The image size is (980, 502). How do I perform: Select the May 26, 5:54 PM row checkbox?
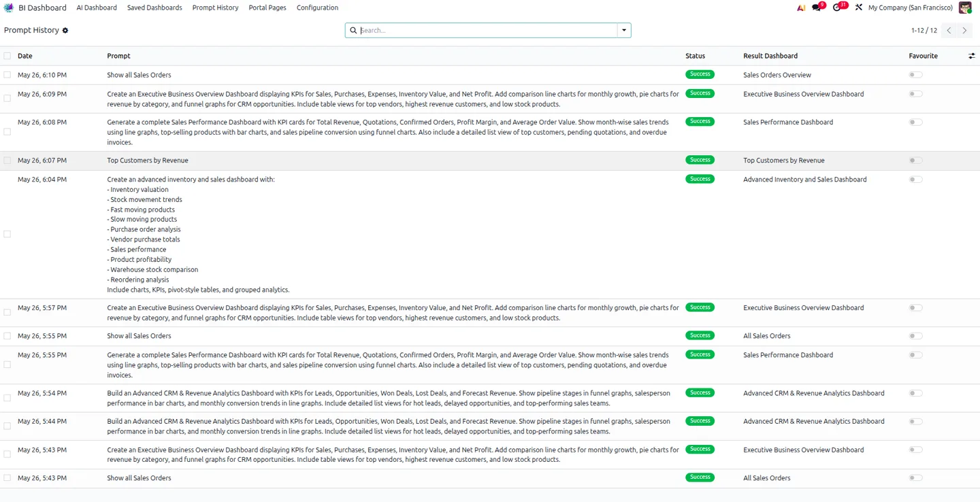pyautogui.click(x=7, y=398)
